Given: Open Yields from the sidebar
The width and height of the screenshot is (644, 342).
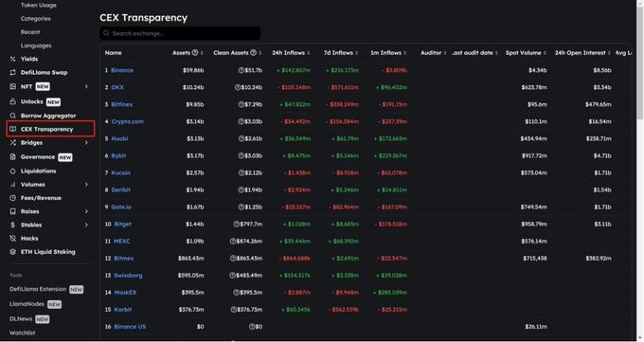Looking at the screenshot, I should (29, 59).
